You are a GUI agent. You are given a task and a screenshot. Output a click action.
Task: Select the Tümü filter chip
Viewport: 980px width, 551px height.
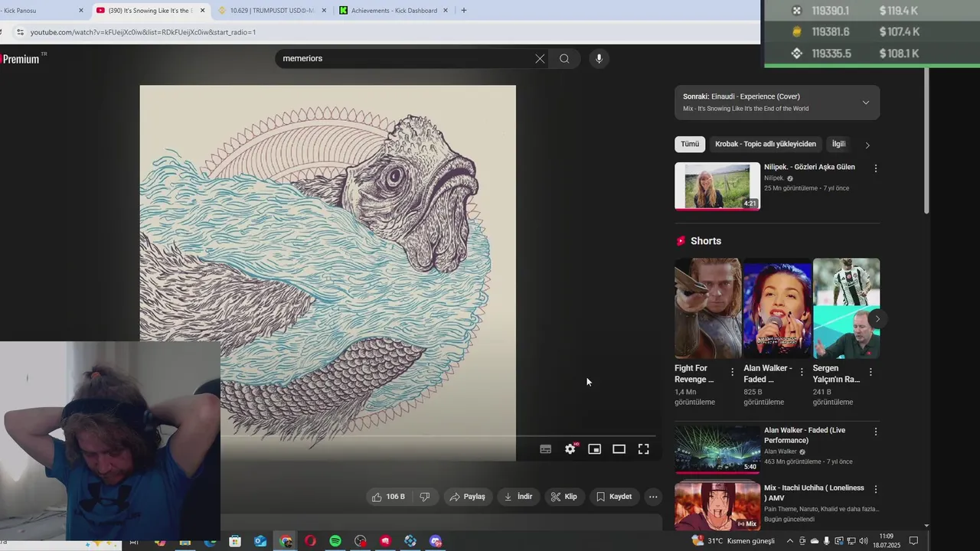pyautogui.click(x=690, y=144)
